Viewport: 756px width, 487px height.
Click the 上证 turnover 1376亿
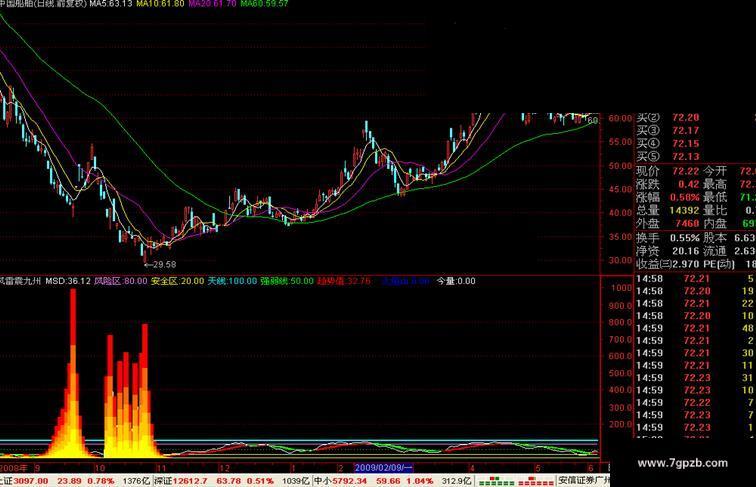pos(136,481)
